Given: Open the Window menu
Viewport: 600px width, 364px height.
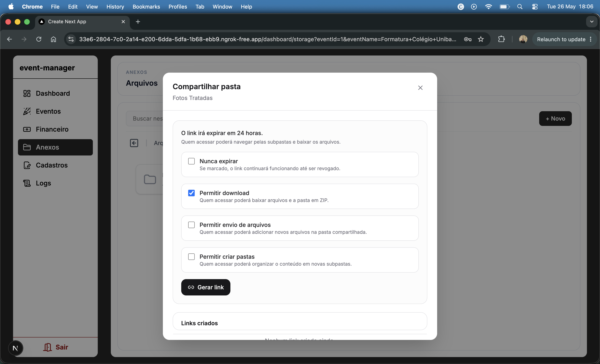Looking at the screenshot, I should (222, 7).
